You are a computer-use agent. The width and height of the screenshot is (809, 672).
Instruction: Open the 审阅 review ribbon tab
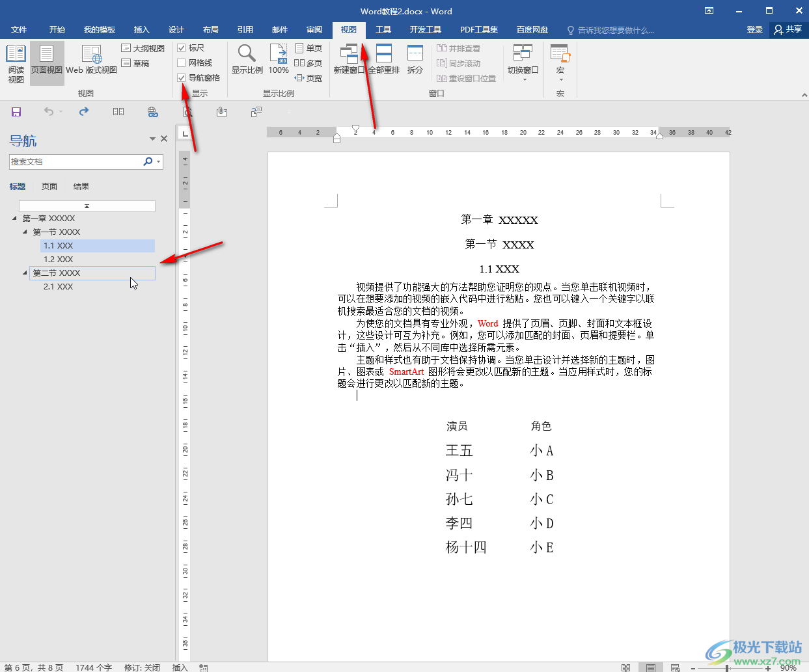314,30
